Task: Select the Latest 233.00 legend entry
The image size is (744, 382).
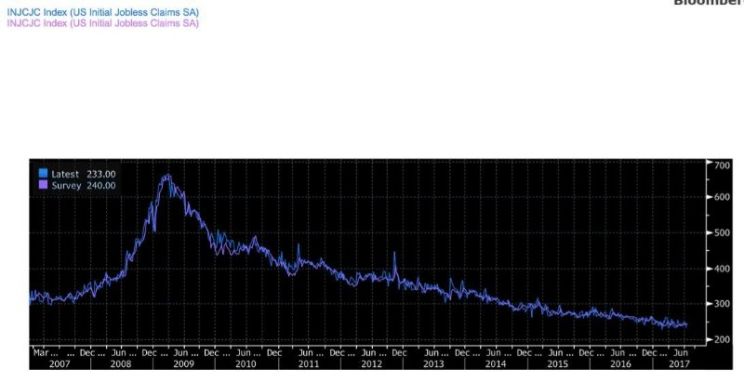Action: 77,174
